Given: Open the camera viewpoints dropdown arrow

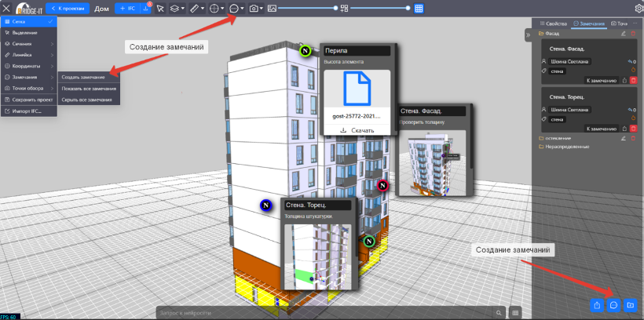Looking at the screenshot, I should [262, 8].
